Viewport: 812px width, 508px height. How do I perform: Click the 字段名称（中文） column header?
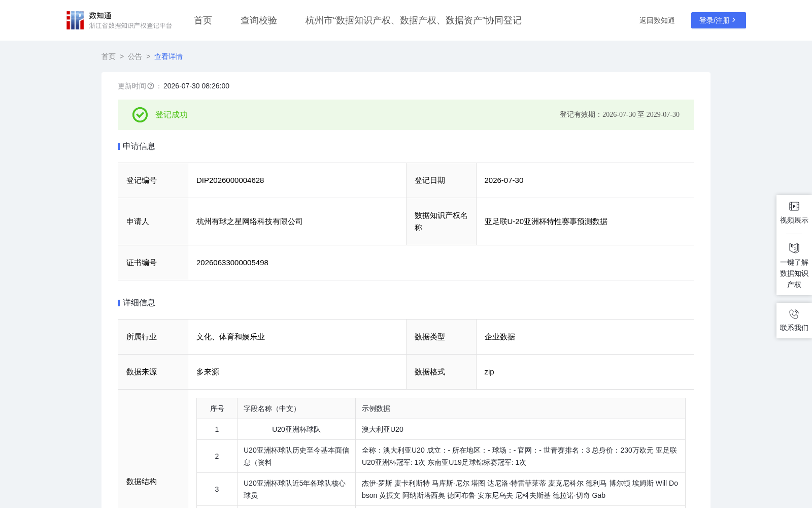tap(296, 408)
